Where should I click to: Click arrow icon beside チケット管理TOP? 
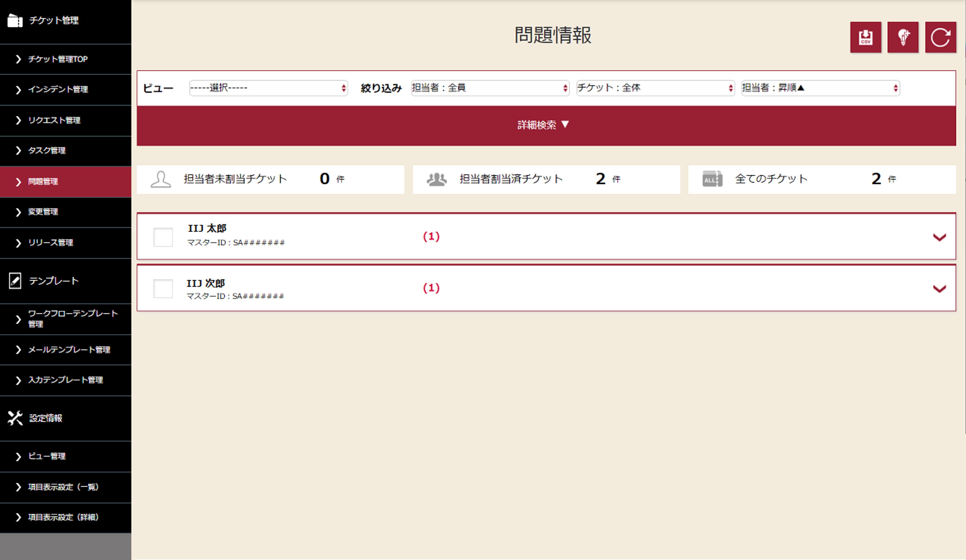click(x=18, y=59)
